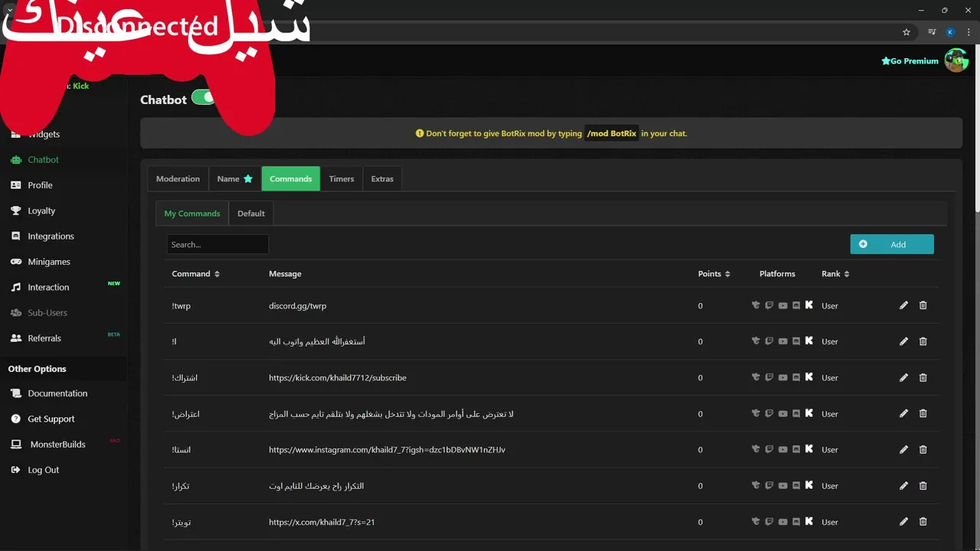Click the gamepad icon beside Minigames
The height and width of the screenshot is (551, 980).
(x=15, y=262)
